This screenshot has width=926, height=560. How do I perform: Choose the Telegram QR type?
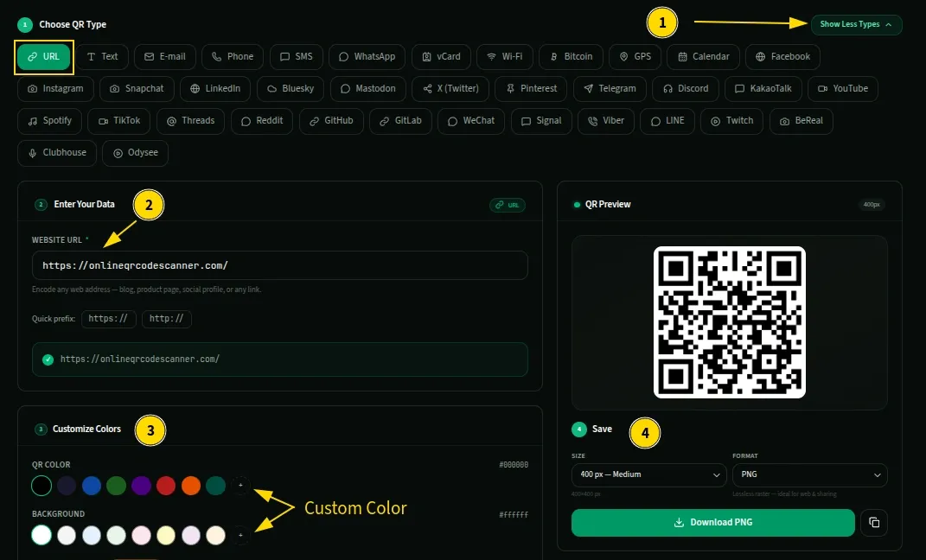(x=610, y=88)
